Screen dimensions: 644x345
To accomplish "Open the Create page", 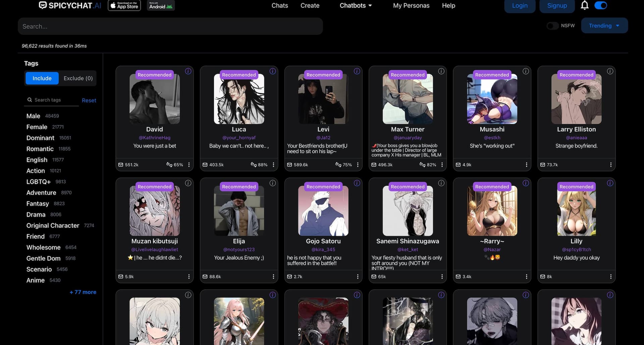I will [310, 5].
